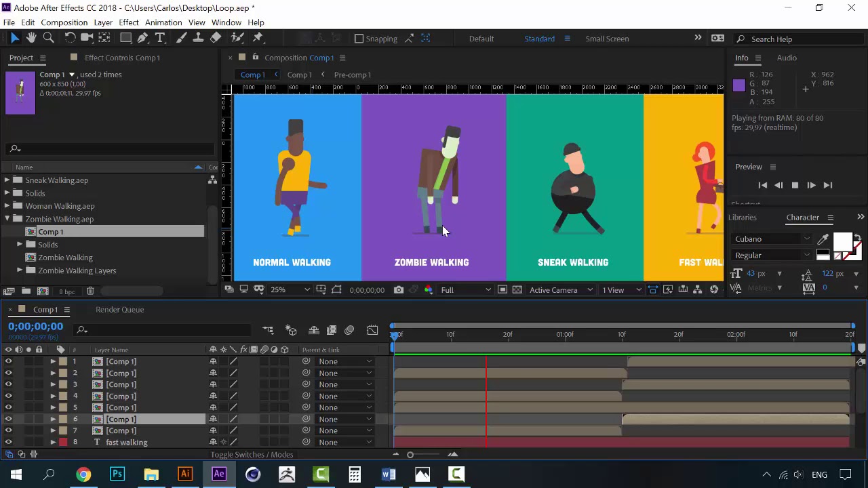The width and height of the screenshot is (868, 488).
Task: Open the Composition menu
Action: [x=64, y=22]
